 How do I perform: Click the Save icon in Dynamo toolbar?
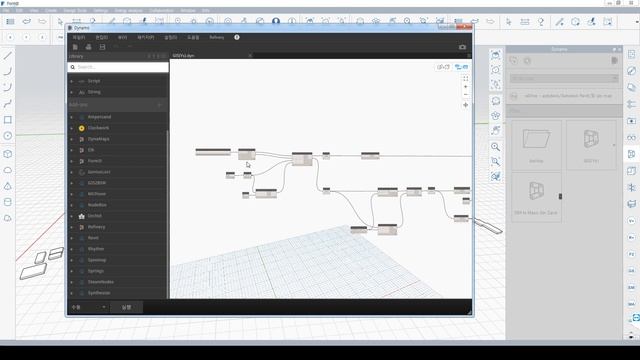click(102, 47)
